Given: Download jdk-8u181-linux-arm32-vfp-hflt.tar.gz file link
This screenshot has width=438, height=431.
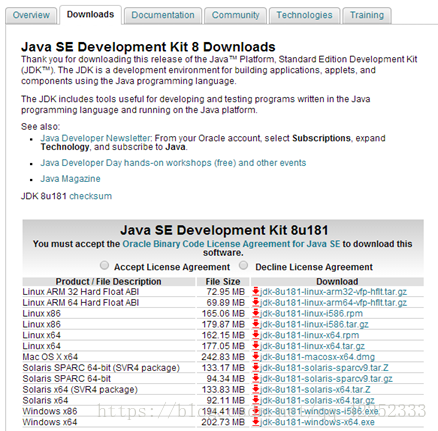Looking at the screenshot, I should pyautogui.click(x=333, y=292).
